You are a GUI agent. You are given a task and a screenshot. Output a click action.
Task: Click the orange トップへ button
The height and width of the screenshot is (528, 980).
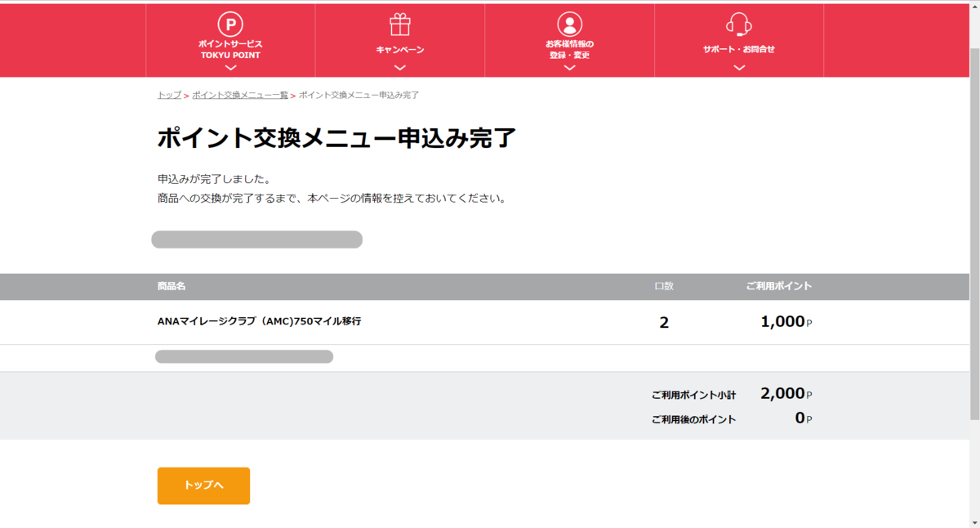(x=203, y=485)
